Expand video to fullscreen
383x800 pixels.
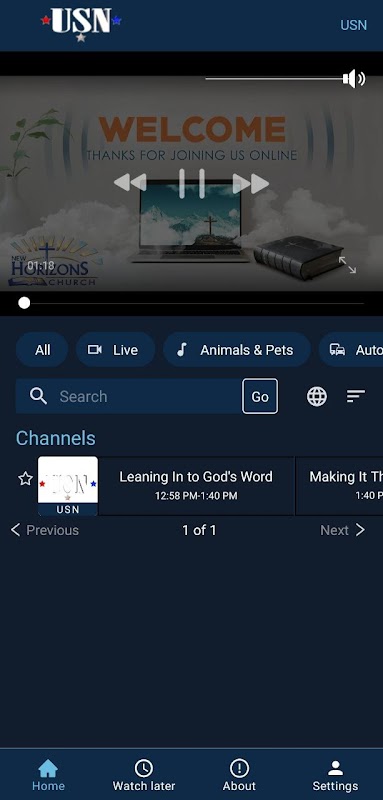coord(348,264)
